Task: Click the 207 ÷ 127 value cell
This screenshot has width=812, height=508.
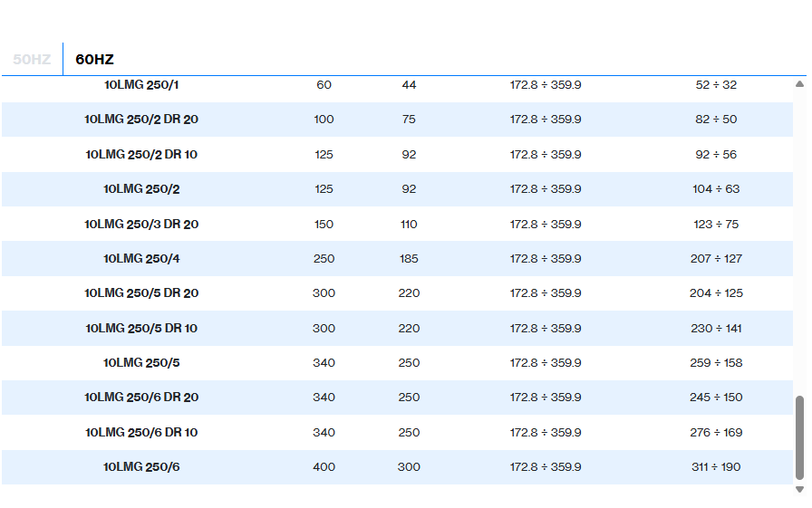Action: point(715,259)
